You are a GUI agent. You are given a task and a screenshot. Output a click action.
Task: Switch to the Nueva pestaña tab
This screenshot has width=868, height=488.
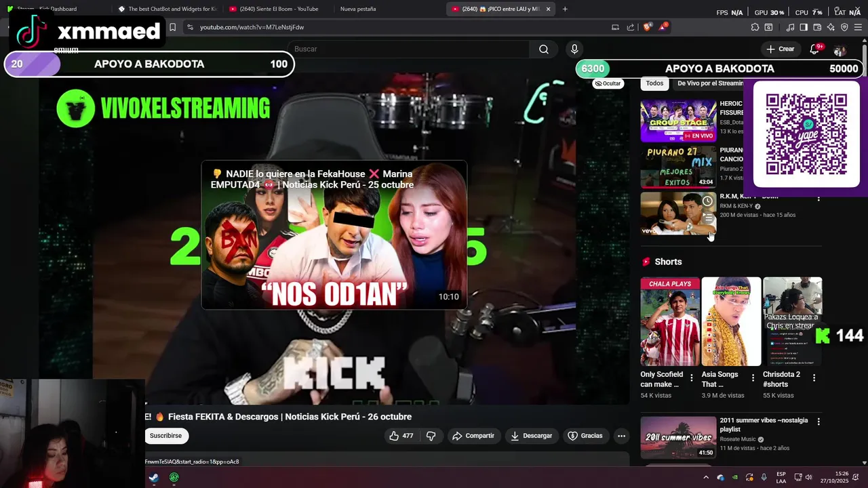(358, 9)
